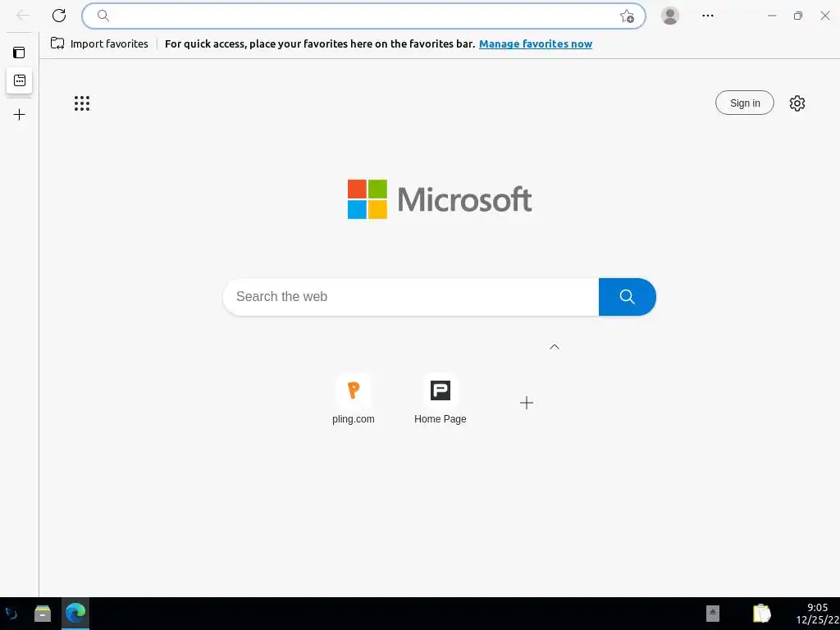The image size is (840, 630).
Task: Close the browser window
Action: (x=825, y=16)
